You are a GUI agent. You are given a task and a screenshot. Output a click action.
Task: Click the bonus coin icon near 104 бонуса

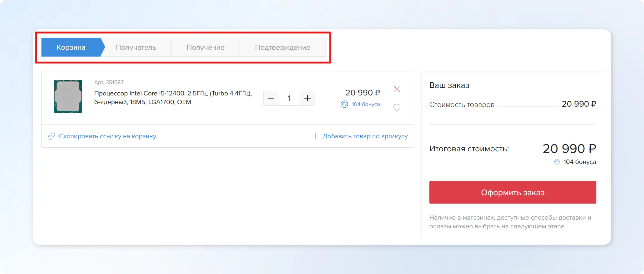[344, 104]
